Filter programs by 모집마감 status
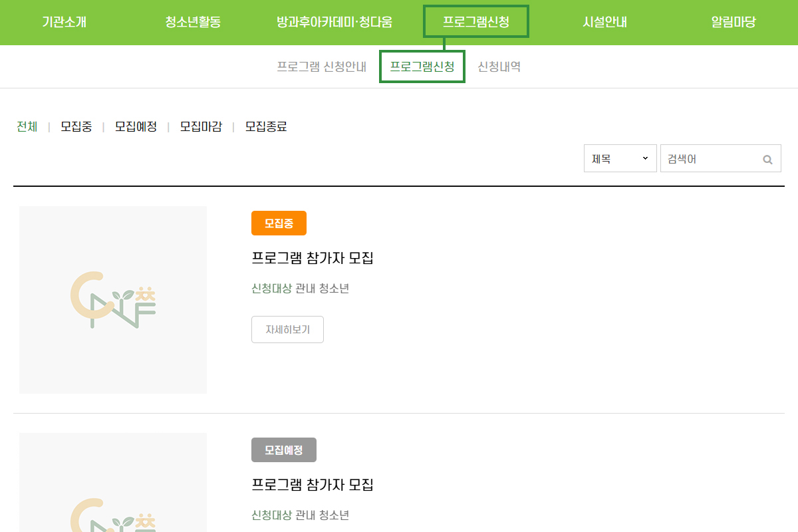This screenshot has width=798, height=532. pos(201,126)
